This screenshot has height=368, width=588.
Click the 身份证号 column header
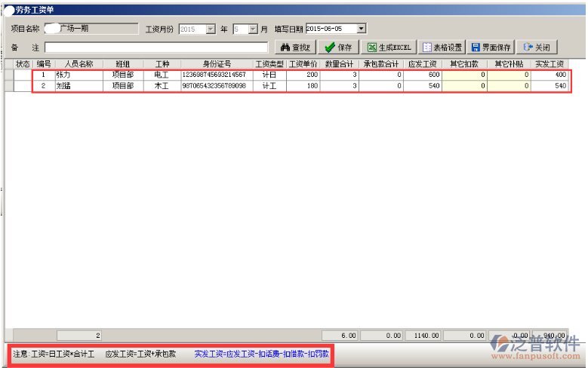(217, 64)
